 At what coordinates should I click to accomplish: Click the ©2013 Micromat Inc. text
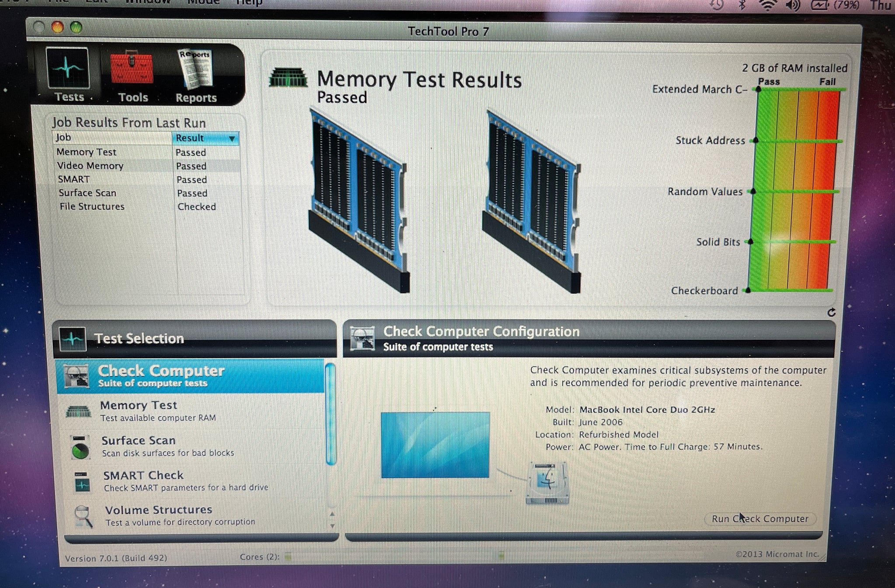coord(777,554)
